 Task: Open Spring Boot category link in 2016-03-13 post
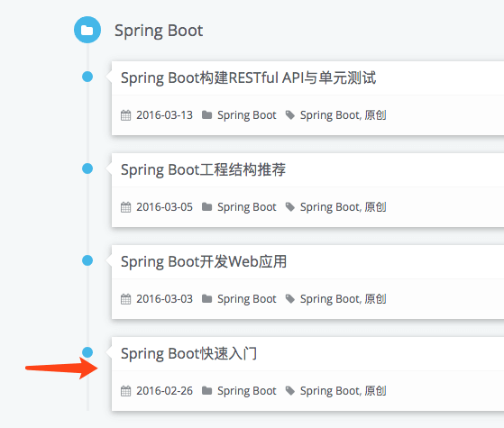(246, 115)
